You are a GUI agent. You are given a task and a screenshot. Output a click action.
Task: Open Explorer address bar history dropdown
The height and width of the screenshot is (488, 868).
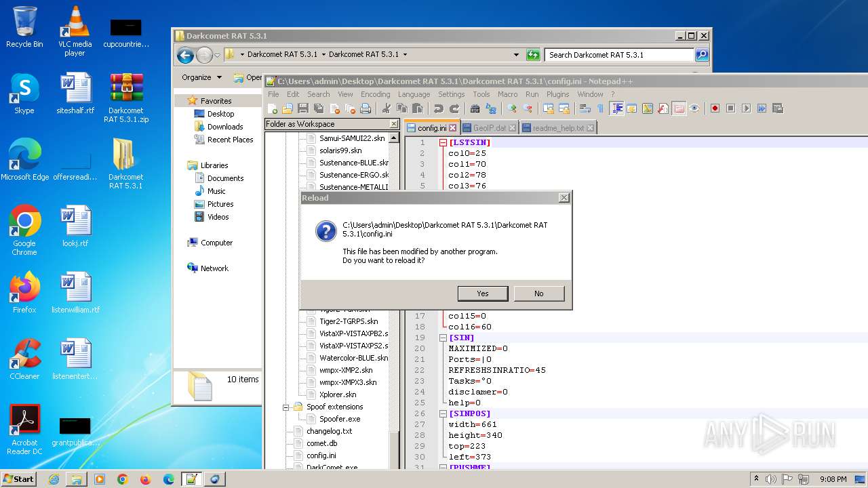(516, 55)
